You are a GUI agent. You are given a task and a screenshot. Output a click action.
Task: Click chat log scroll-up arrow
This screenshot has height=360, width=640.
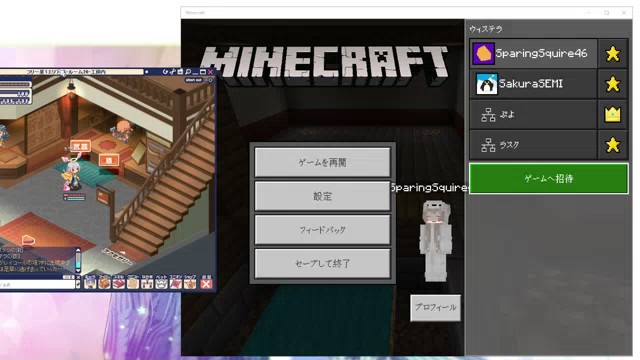pos(78,250)
